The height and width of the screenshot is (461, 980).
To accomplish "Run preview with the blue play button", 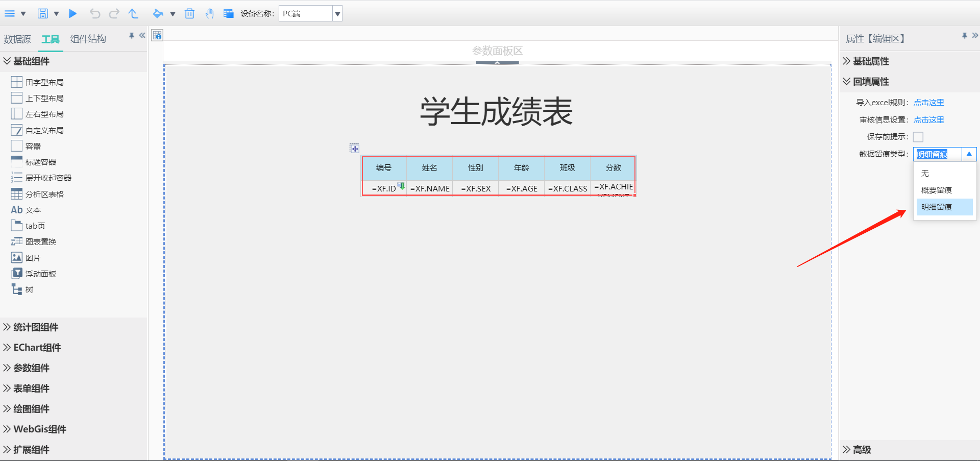I will [73, 14].
